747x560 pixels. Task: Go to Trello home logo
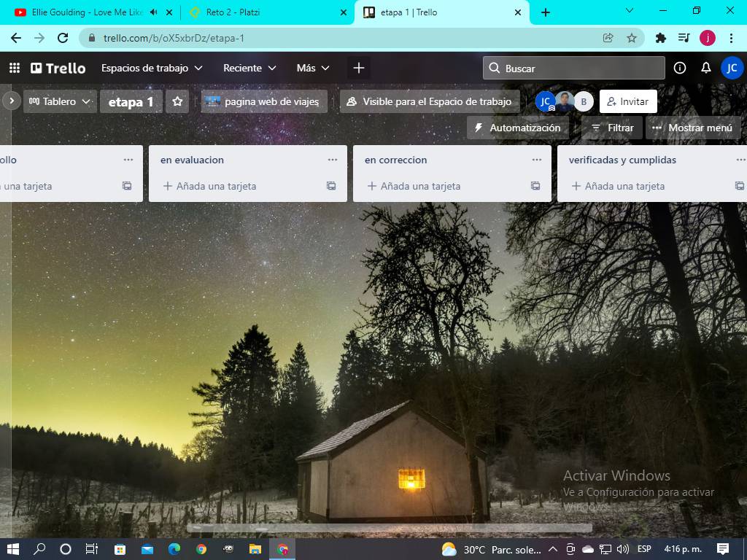pos(58,68)
